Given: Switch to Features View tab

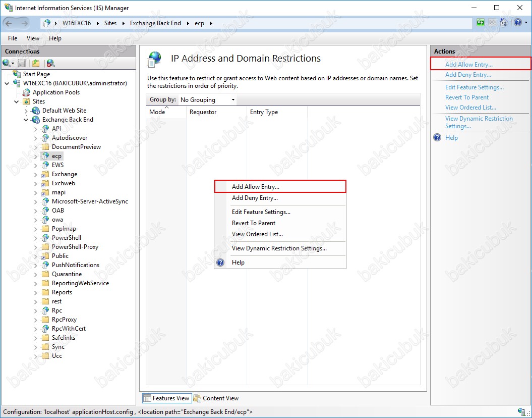Looking at the screenshot, I should coord(166,398).
